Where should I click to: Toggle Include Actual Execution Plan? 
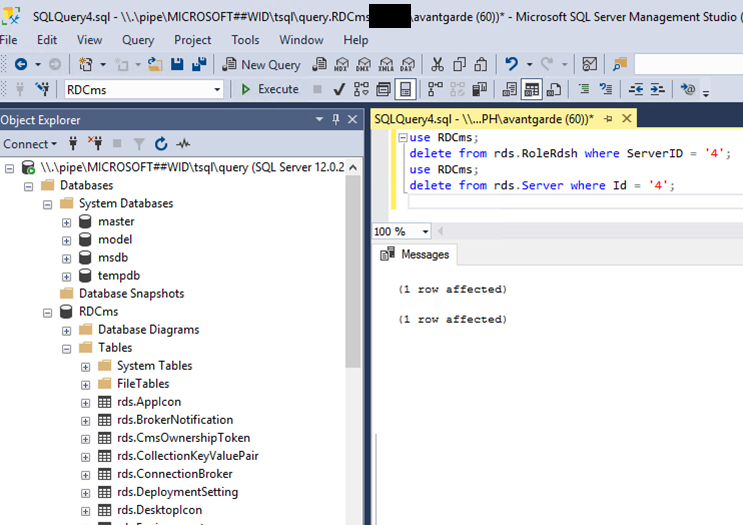(435, 89)
